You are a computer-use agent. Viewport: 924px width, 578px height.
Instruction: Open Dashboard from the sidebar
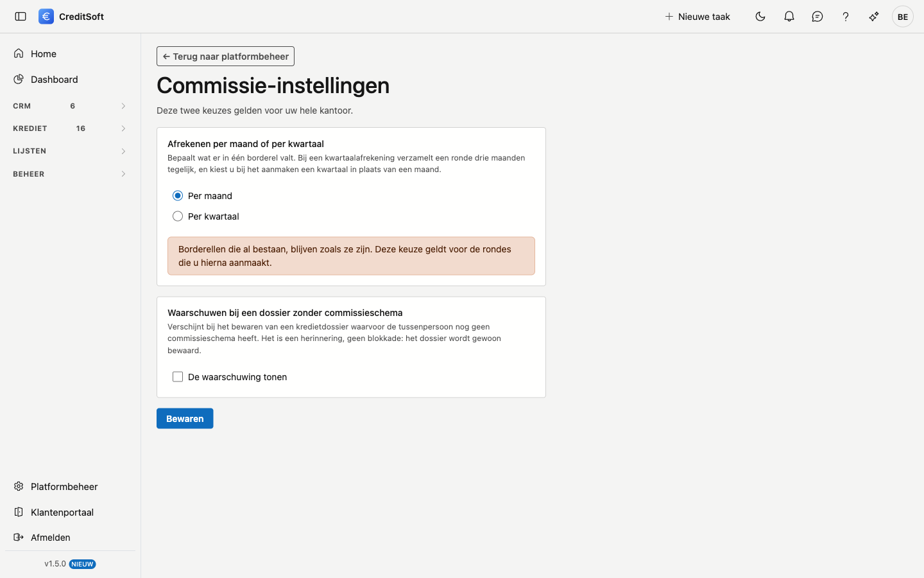point(70,79)
